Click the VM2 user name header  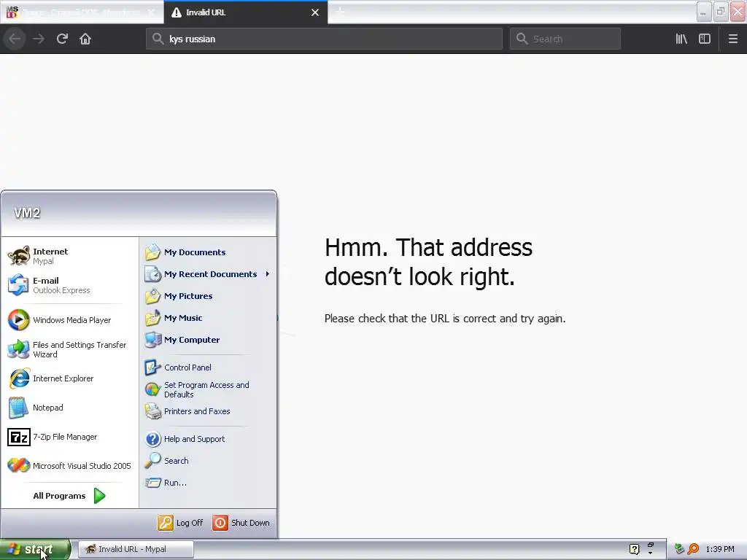click(27, 213)
